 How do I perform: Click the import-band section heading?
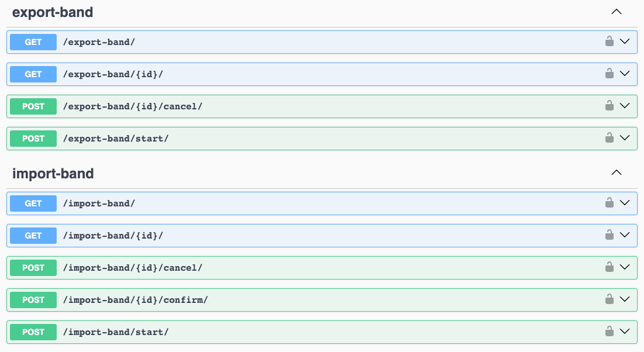(x=52, y=173)
